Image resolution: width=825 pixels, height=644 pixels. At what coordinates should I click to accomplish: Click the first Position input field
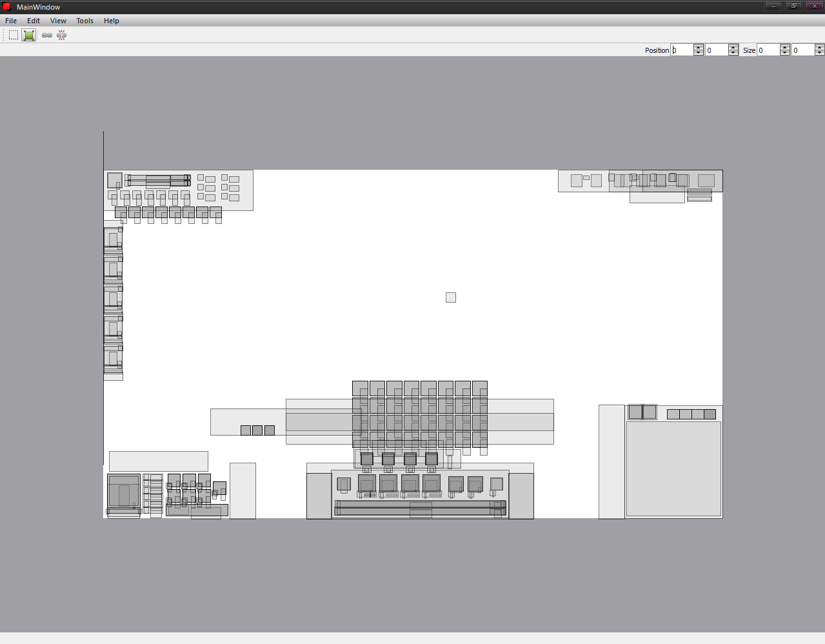pyautogui.click(x=682, y=50)
